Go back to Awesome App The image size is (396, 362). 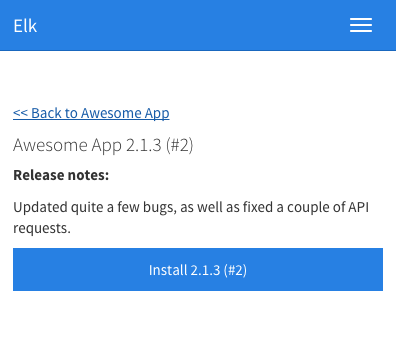91,114
